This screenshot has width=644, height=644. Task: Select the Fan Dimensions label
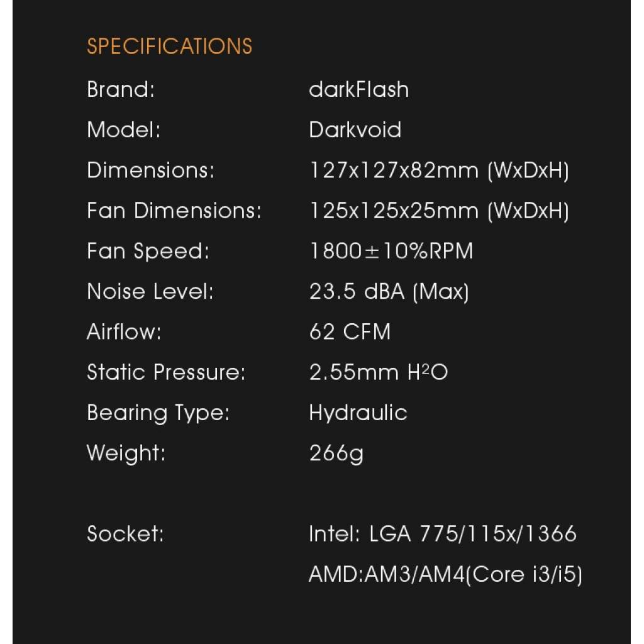pyautogui.click(x=174, y=210)
